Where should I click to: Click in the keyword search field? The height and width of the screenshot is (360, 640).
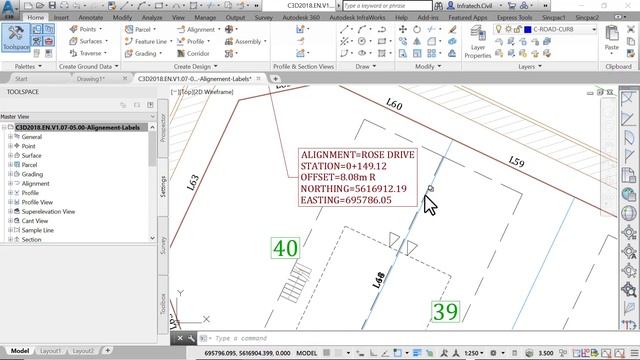387,6
